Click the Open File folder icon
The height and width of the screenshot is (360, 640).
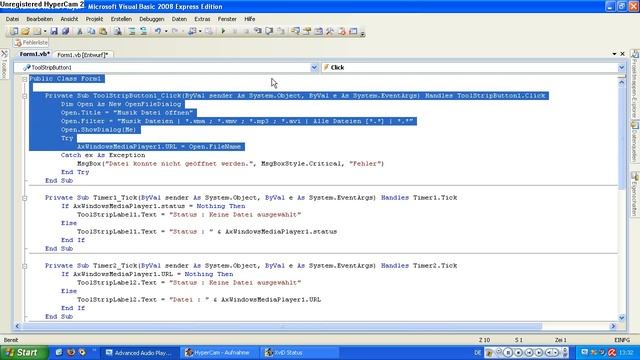pyautogui.click(x=25, y=31)
